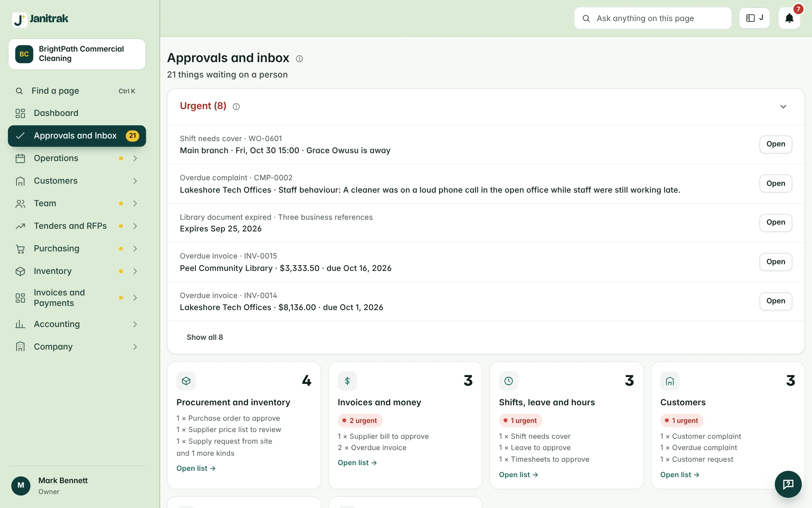Click the 21 count badge on Approvals and Inbox
The width and height of the screenshot is (812, 508).
point(132,136)
